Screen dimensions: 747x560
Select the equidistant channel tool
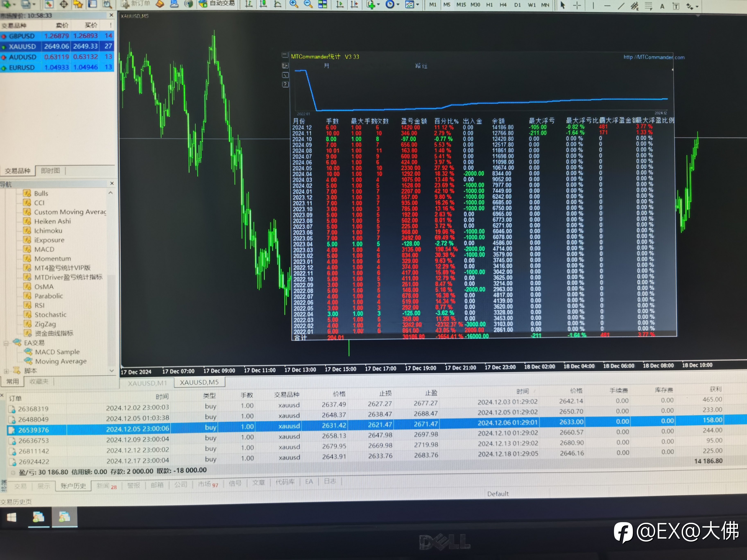click(635, 6)
